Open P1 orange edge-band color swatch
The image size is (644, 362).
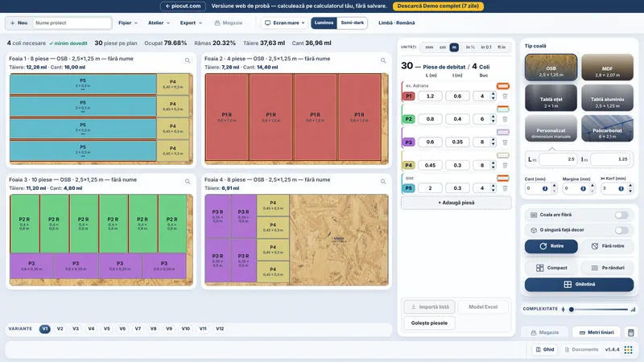[x=502, y=86]
